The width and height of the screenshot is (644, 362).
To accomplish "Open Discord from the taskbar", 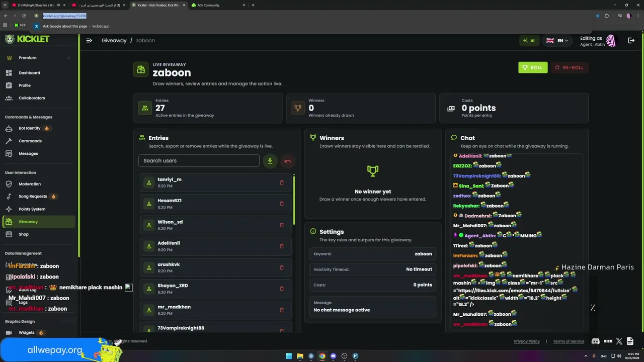I will (333, 356).
